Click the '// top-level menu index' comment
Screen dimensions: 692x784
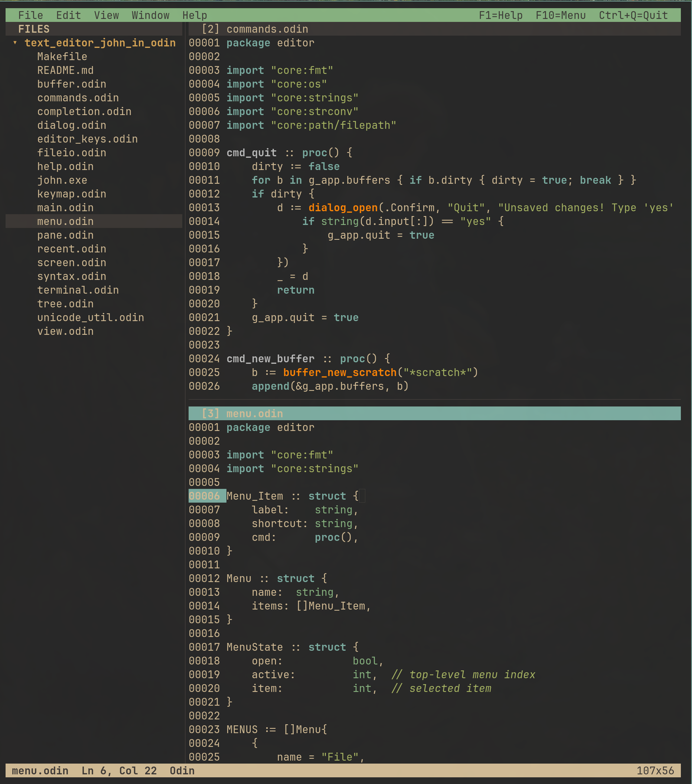click(x=463, y=675)
